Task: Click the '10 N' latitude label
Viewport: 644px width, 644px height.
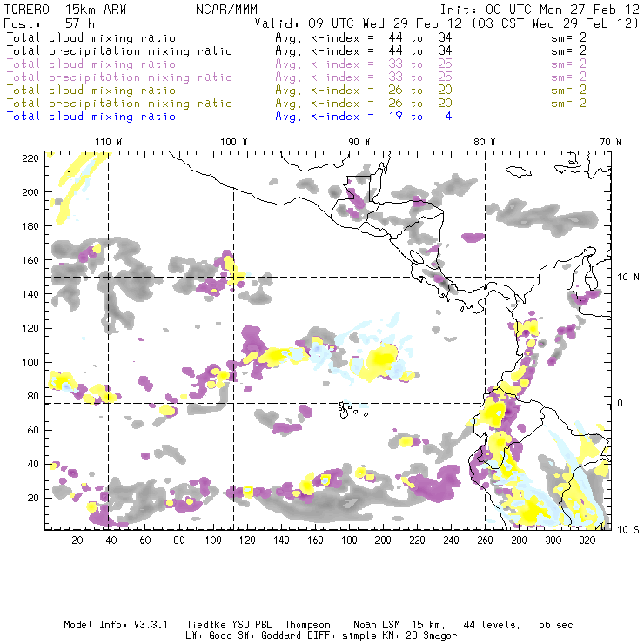Action: pyautogui.click(x=628, y=278)
